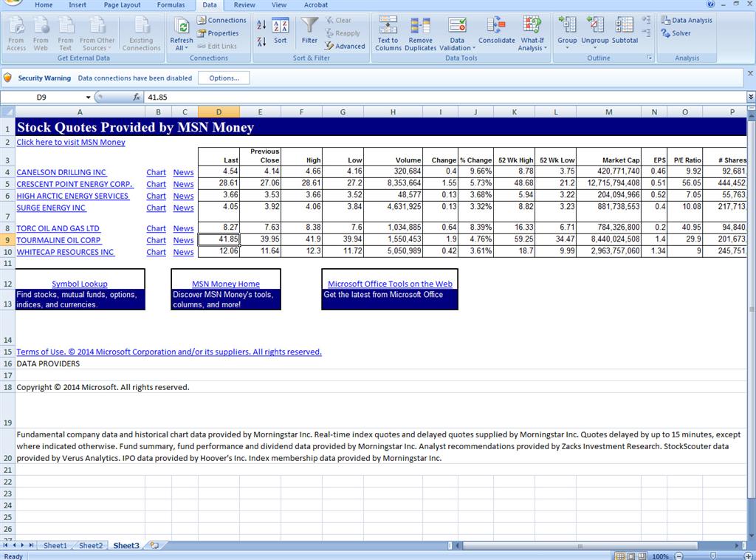Open the MSN Money Home link
Screen dimensions: 756x560
tap(226, 284)
